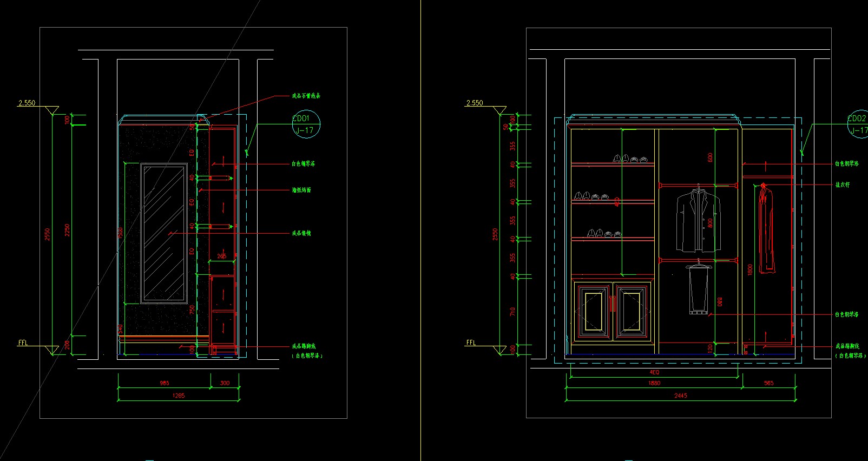The width and height of the screenshot is (868, 461).
Task: Pick the long red coat drawing
Action: [x=766, y=228]
